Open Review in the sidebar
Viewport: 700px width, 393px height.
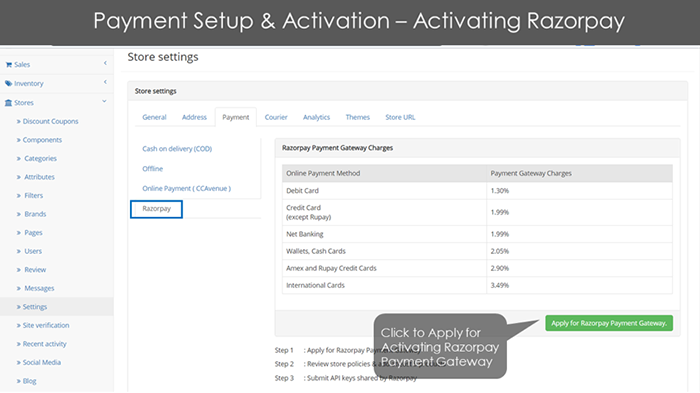click(35, 270)
